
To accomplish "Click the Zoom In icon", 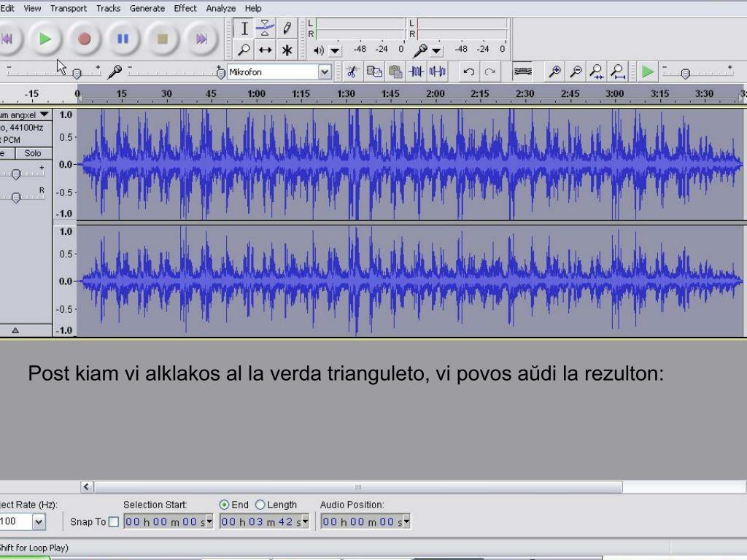I will tap(554, 72).
